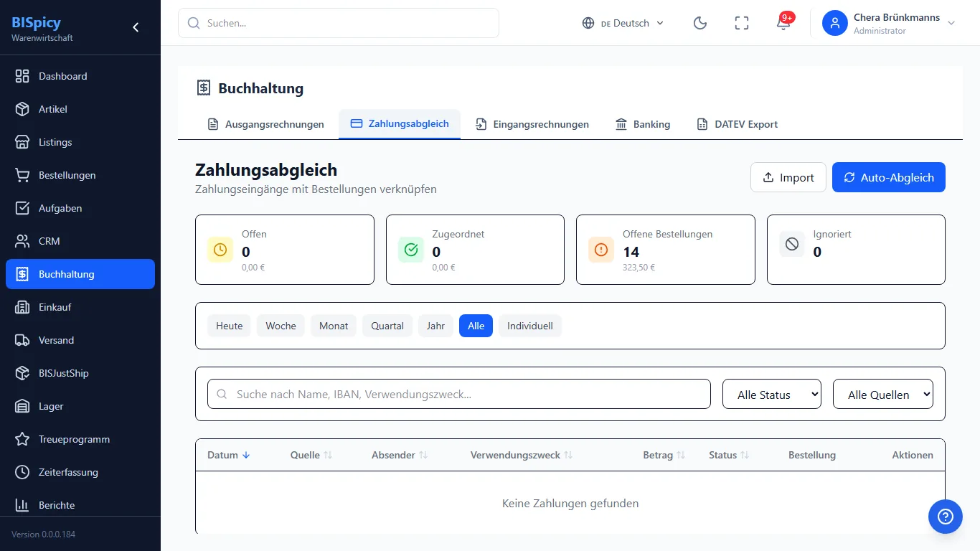Open the Alle Quellen dropdown

click(883, 394)
